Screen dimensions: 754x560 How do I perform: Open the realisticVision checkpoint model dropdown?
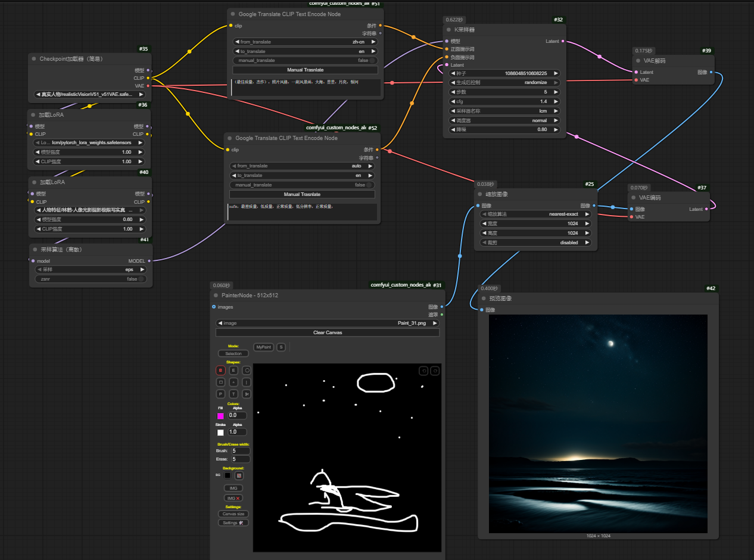click(x=89, y=94)
